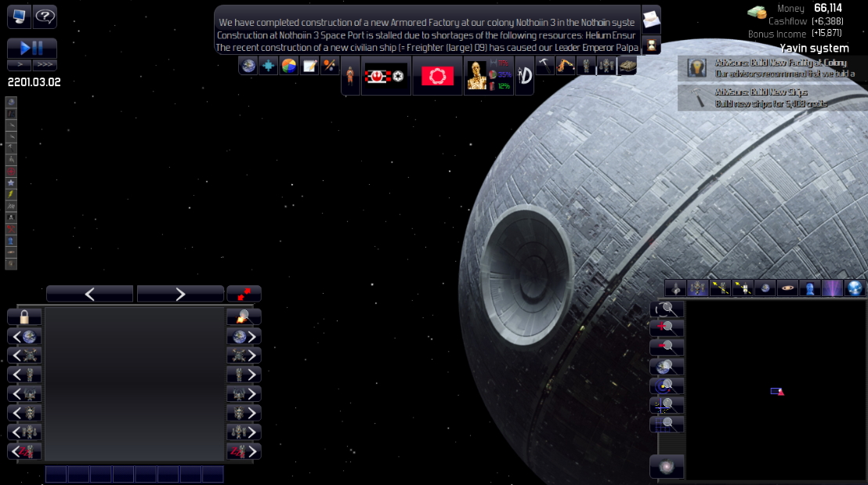The width and height of the screenshot is (868, 485).
Task: Click the Cashflow value
Action: 827,21
